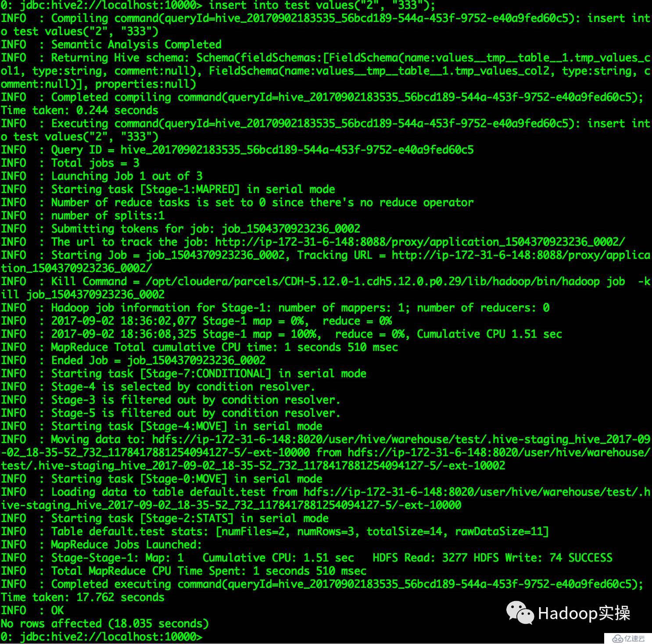Click the 'Completed executing command' line

(322, 584)
